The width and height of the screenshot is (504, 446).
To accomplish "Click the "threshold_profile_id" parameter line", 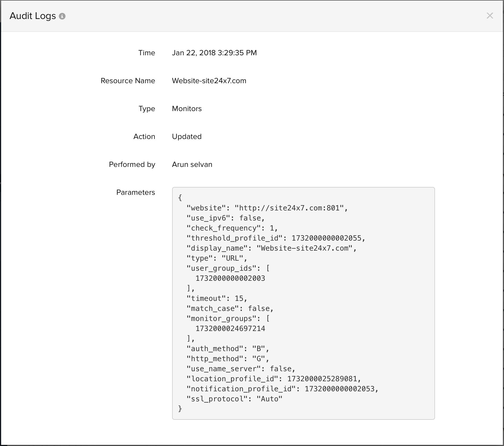I will [x=275, y=238].
